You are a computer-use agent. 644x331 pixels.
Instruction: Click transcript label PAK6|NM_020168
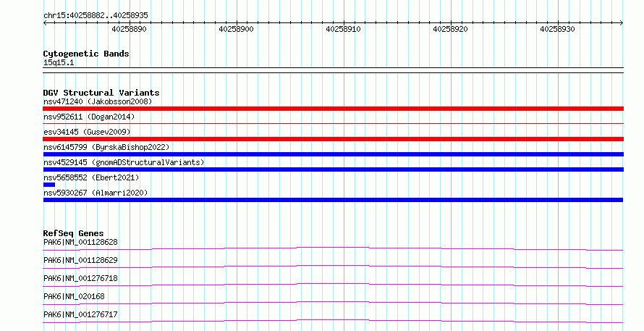74,296
